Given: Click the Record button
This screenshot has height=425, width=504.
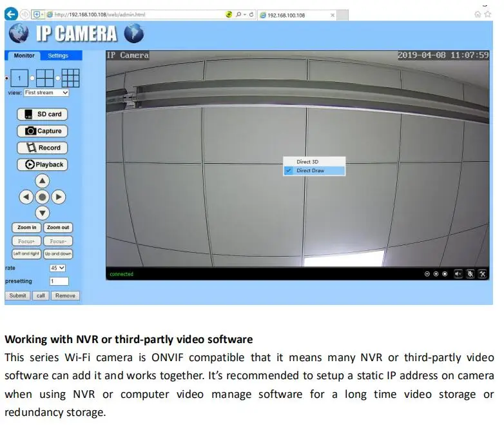Looking at the screenshot, I should [42, 148].
